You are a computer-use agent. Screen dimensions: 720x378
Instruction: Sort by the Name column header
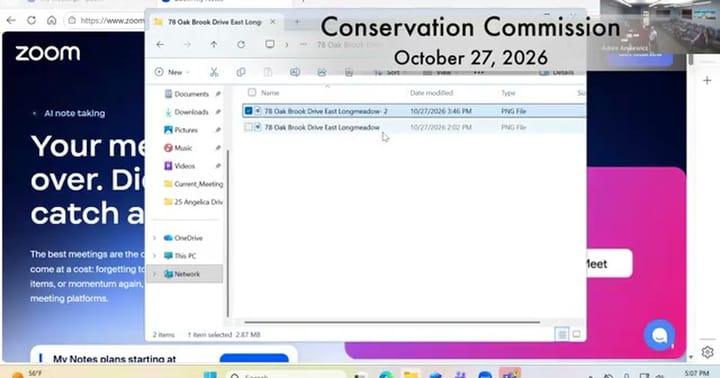click(x=270, y=93)
